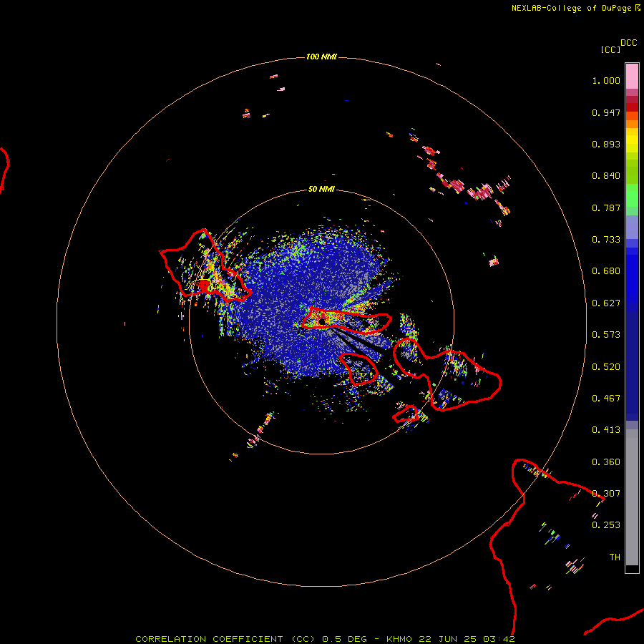Pick the red segment of the color bar
Image resolution: width=644 pixels, height=644 pixels.
(x=632, y=107)
